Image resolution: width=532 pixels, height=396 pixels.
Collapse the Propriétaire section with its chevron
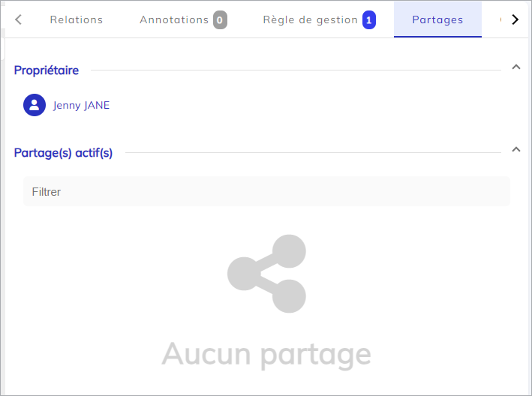click(515, 67)
